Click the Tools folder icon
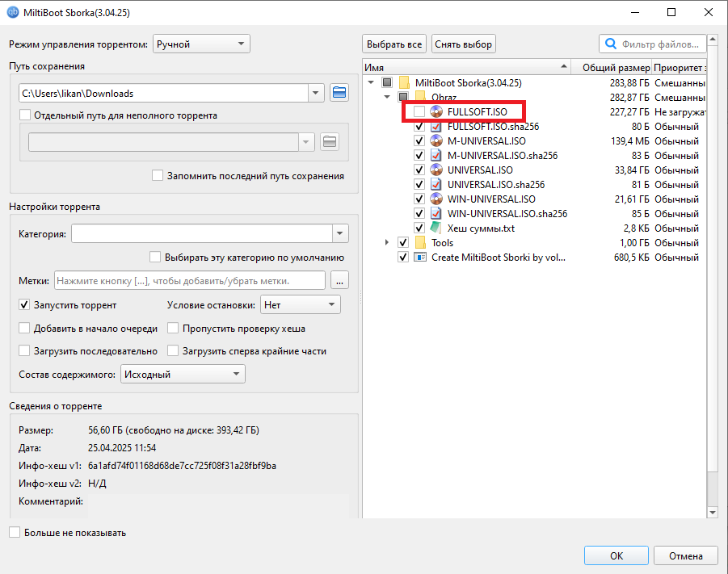Image resolution: width=728 pixels, height=574 pixels. pyautogui.click(x=420, y=242)
